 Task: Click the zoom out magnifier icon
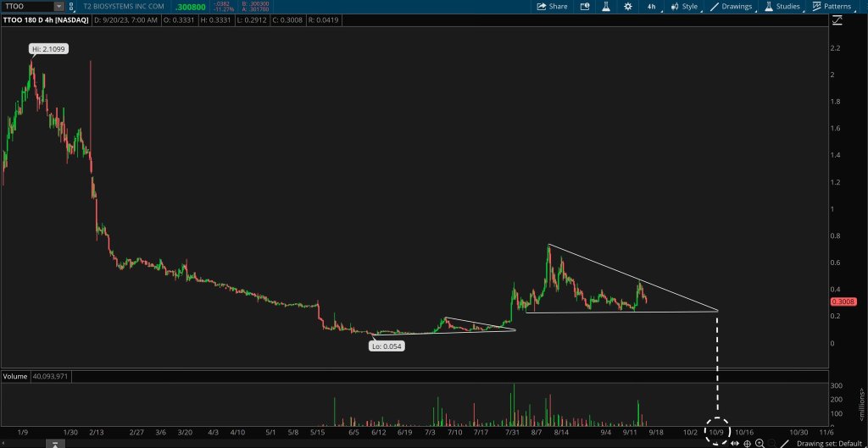point(772,443)
